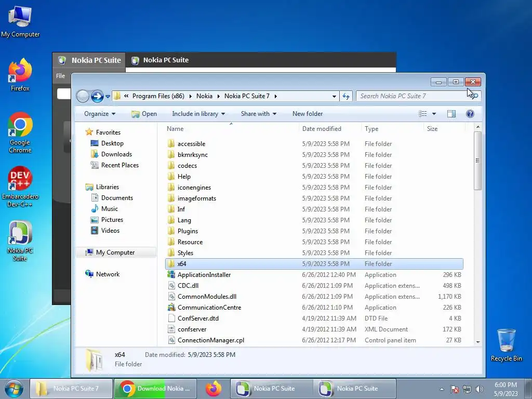Screen dimensions: 532x399
Task: Open Embarcadero Dev-C++ desktop shortcut
Action: tap(20, 187)
